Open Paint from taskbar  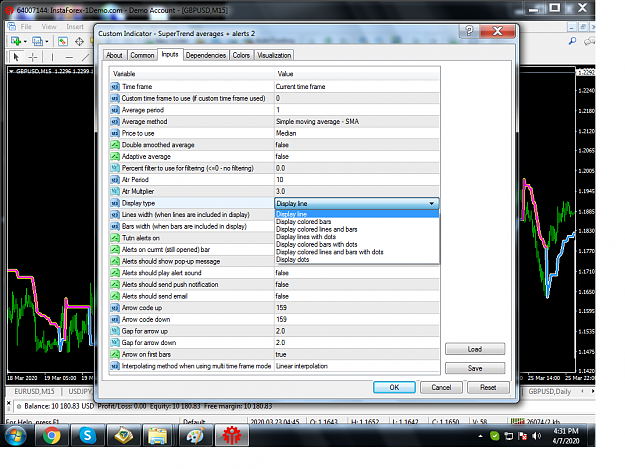click(195, 435)
